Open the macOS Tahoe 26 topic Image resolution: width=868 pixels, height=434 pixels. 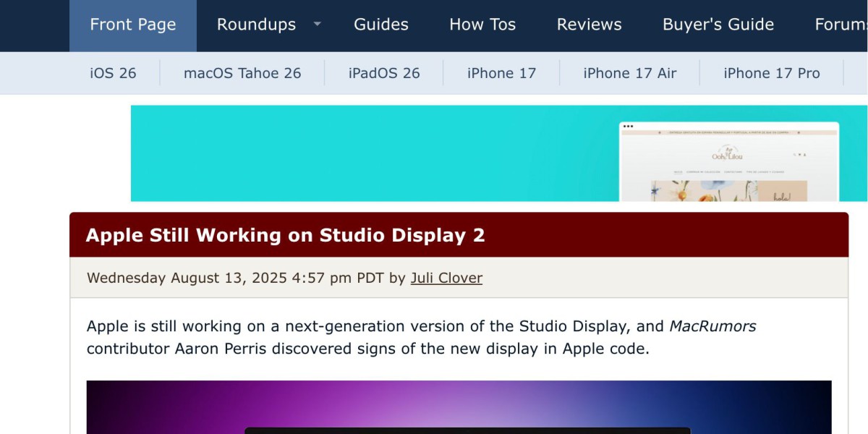click(242, 73)
